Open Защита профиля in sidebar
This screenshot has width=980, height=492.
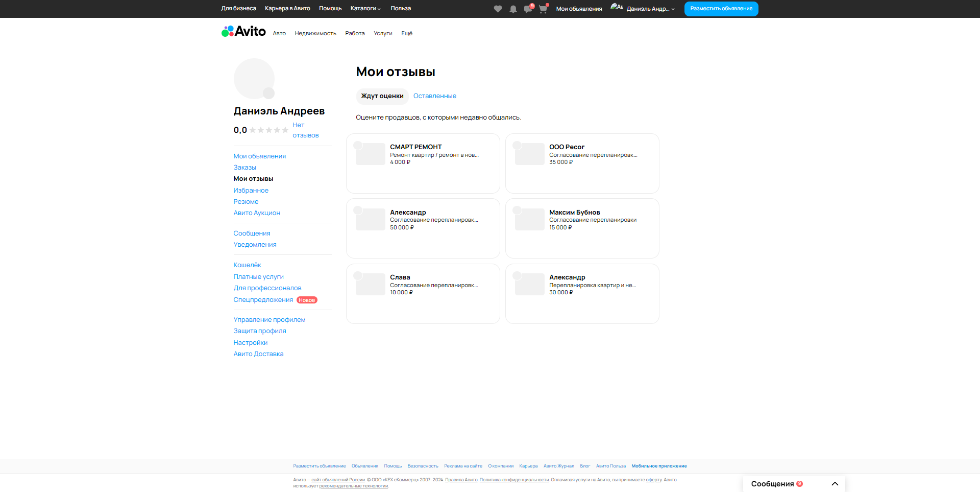click(260, 331)
